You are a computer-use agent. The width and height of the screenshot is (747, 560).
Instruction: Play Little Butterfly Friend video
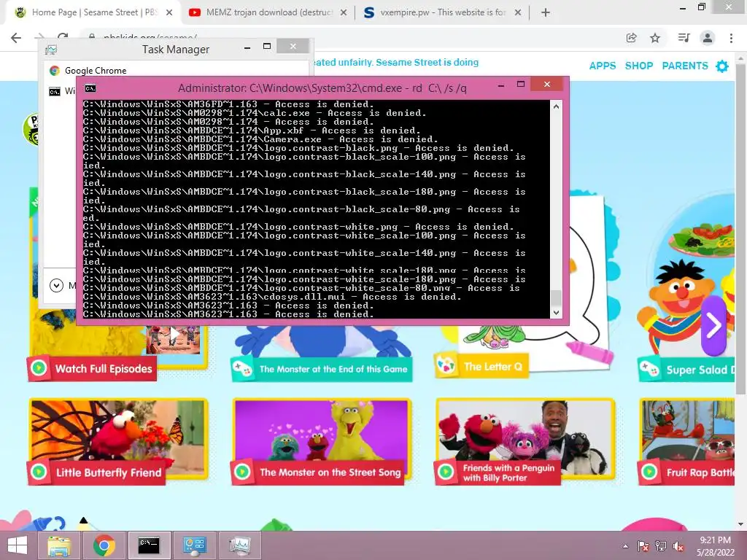(118, 440)
